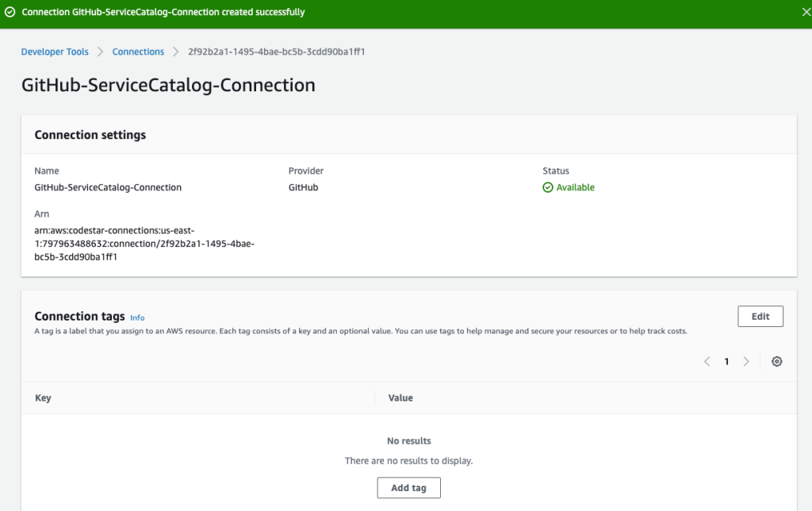Go to the next page of tags
This screenshot has height=511, width=812.
tap(746, 361)
